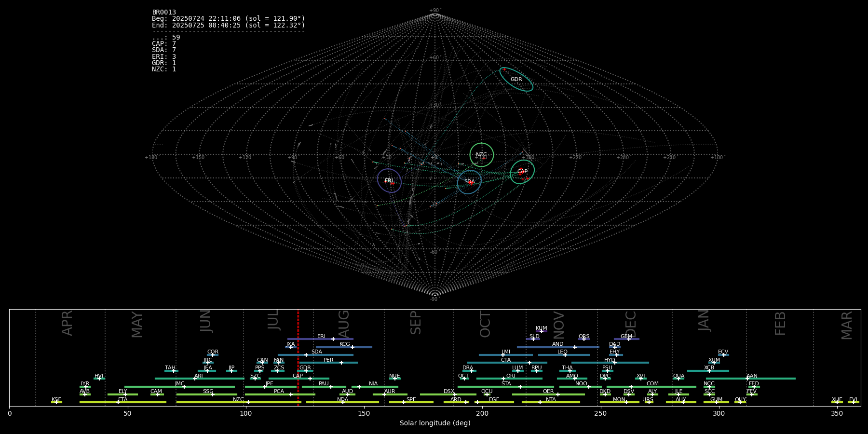Click the AUG month label
The image size is (868, 434).
pyautogui.click(x=344, y=324)
